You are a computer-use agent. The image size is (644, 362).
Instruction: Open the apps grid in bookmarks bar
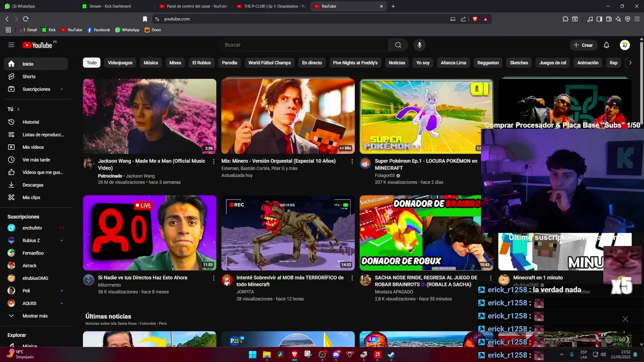pos(8,30)
